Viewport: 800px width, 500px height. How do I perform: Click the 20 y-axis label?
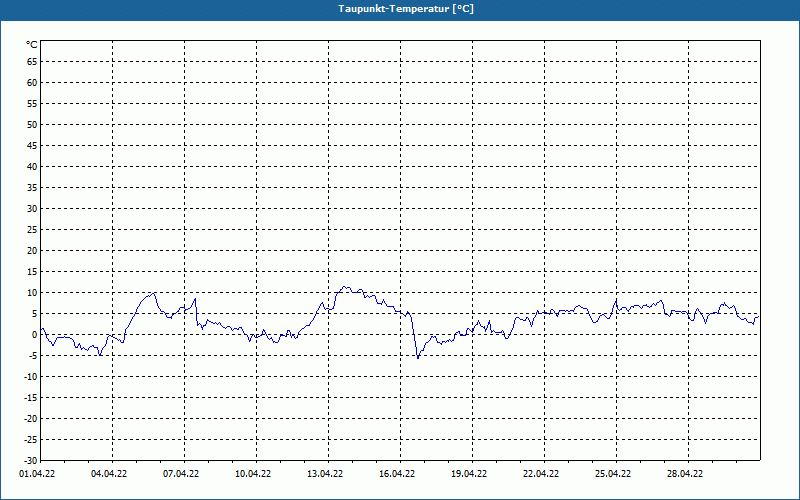pos(32,251)
